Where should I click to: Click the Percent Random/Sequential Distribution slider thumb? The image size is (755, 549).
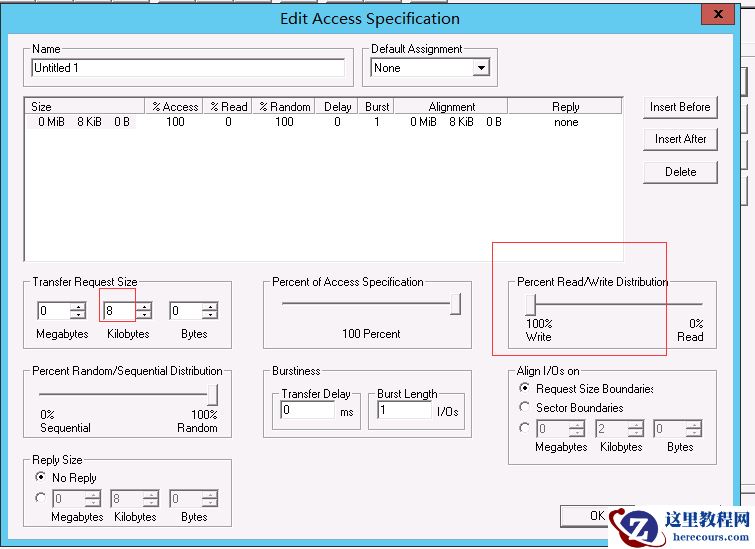coord(212,395)
